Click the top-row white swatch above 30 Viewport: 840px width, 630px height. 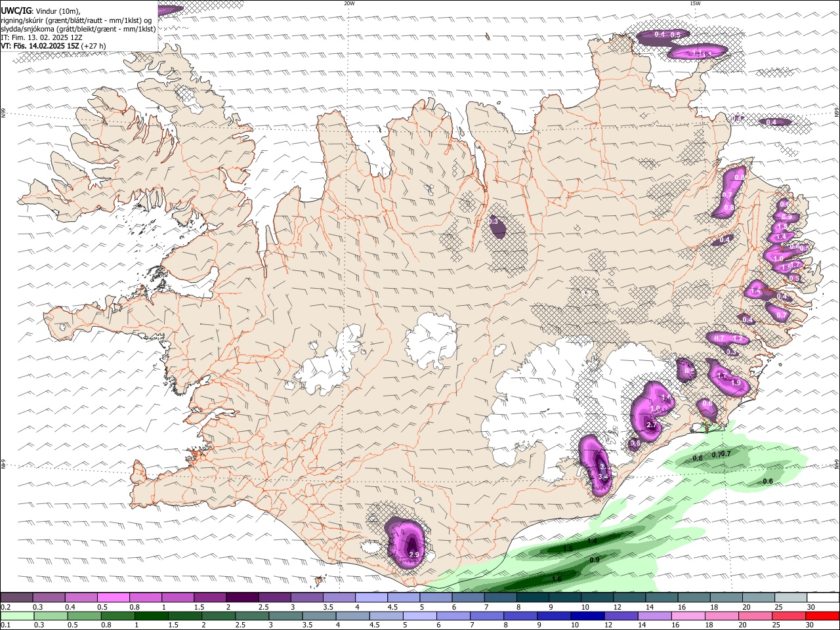(823, 597)
